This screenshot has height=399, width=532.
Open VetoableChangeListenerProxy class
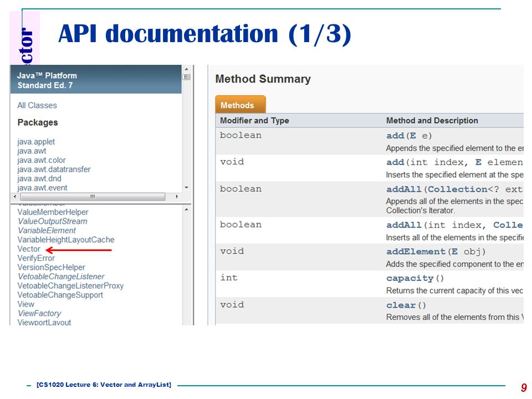[70, 285]
